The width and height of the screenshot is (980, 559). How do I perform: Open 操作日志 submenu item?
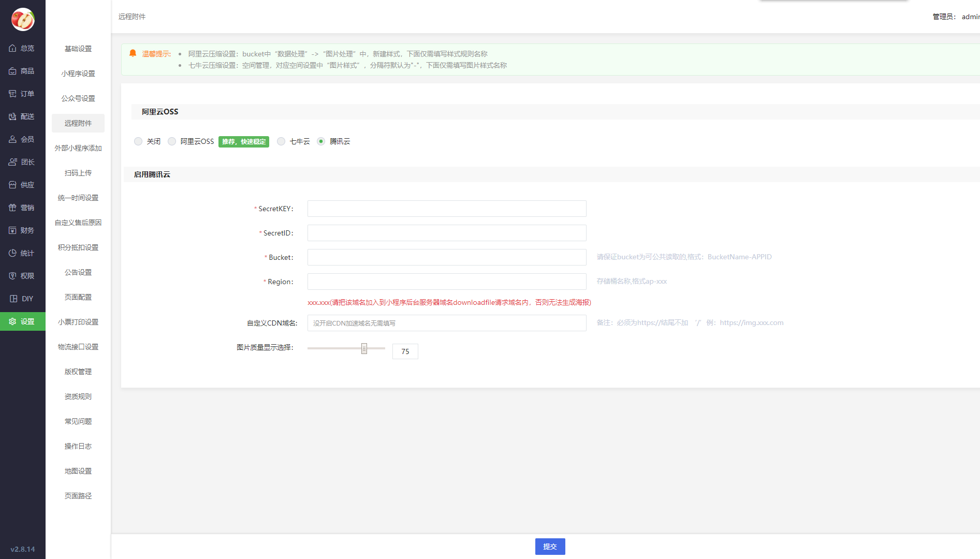[78, 446]
